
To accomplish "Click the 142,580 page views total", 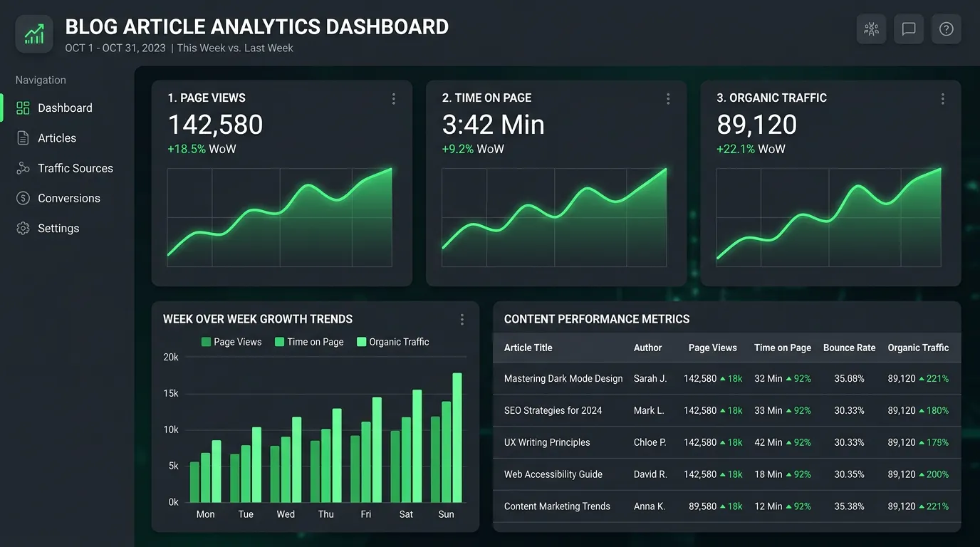I will click(215, 125).
